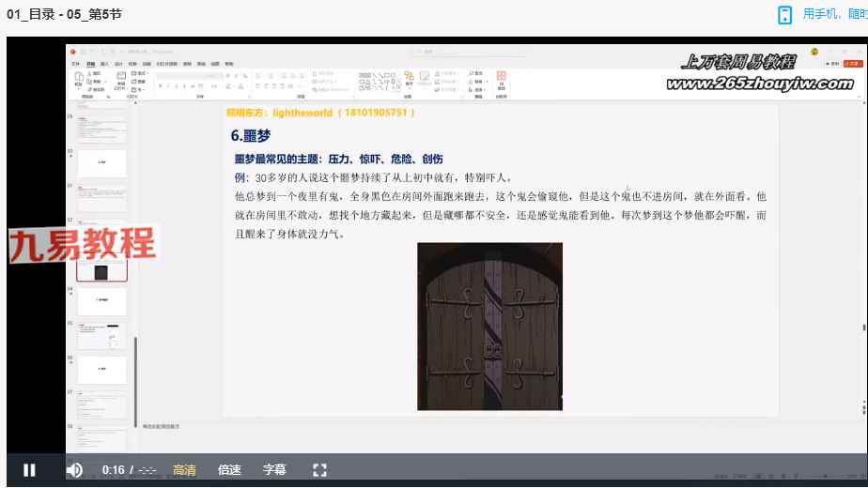Toggle 字幕 subtitles in the player
Viewport: 868px width, 488px height.
coord(274,470)
